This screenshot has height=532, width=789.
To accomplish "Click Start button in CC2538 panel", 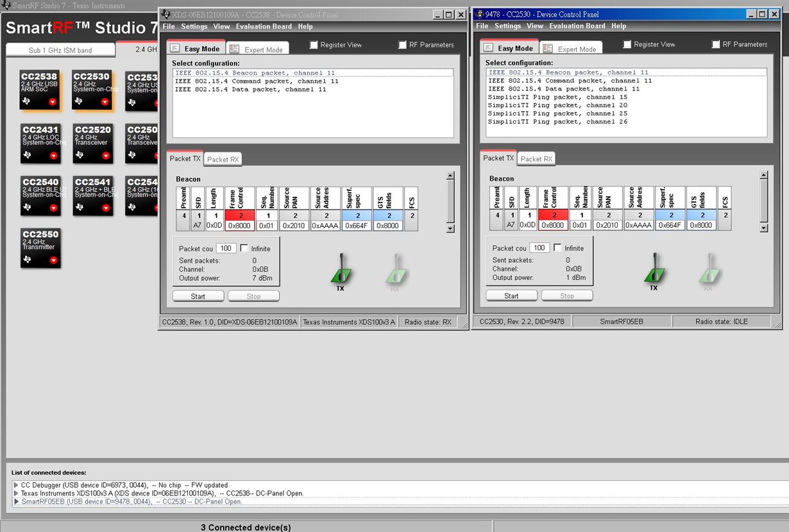I will tap(198, 296).
